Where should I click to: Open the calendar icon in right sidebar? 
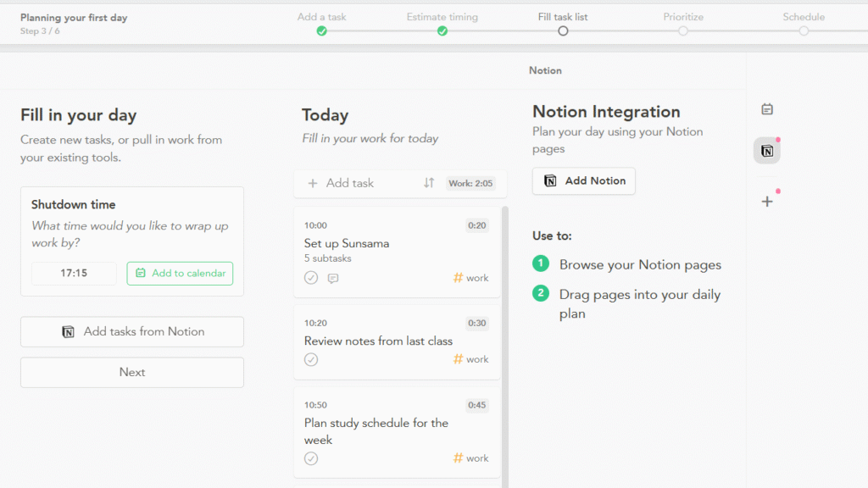(766, 109)
